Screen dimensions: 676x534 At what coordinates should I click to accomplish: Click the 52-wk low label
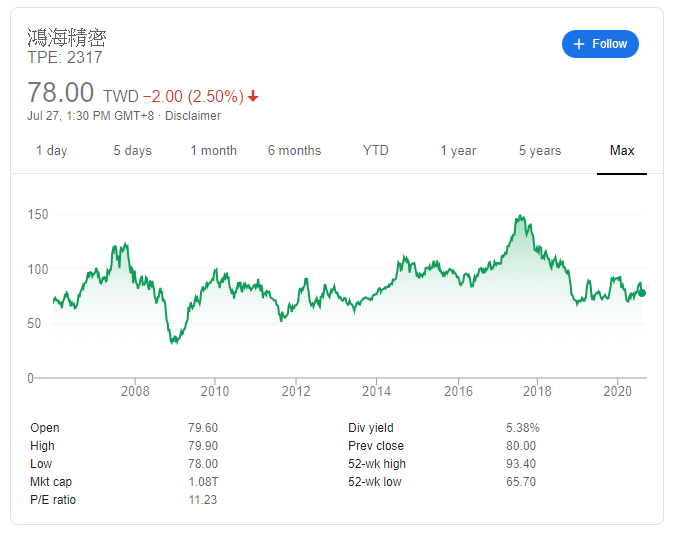tap(375, 481)
